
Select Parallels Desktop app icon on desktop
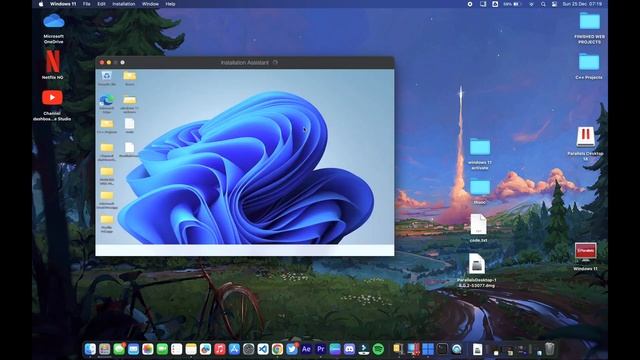click(x=585, y=143)
